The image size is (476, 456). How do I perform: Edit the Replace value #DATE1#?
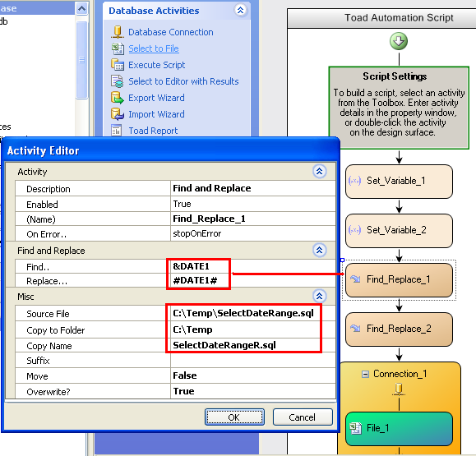253,280
